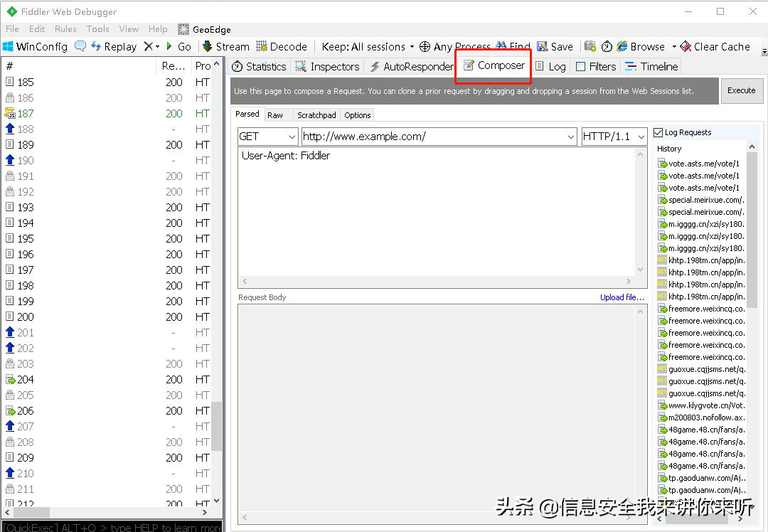Open the Help menu
The image size is (768, 532).
(x=158, y=29)
